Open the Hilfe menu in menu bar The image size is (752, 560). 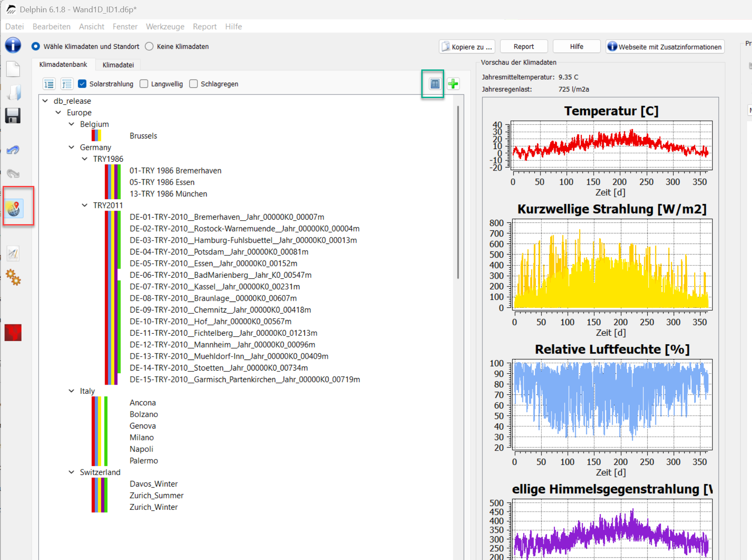tap(234, 26)
